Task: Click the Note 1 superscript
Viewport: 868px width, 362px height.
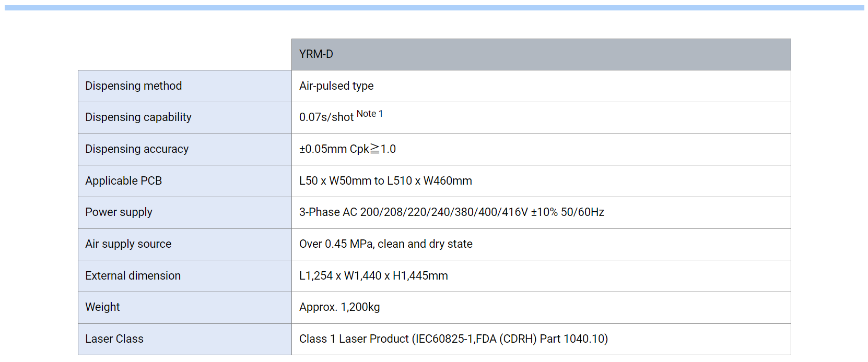Action: (x=370, y=114)
